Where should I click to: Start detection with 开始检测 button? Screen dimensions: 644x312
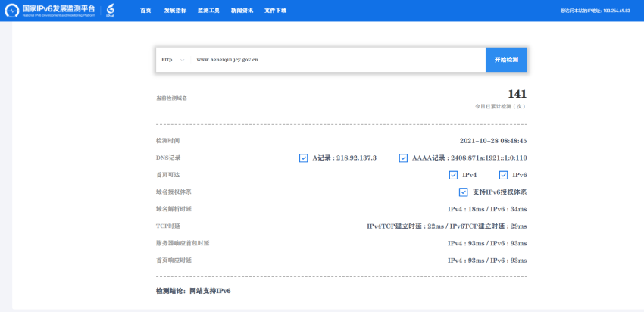[x=506, y=60]
